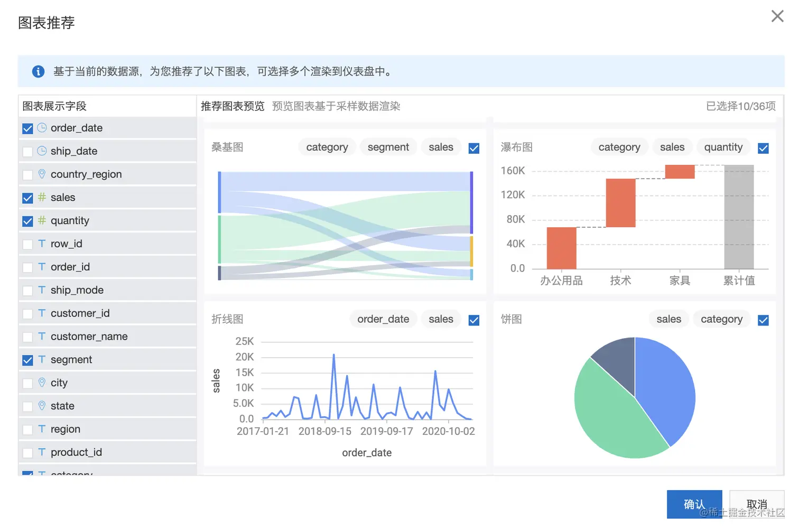This screenshot has width=799, height=532.
Task: Click the 办公用品 bar in waterfall chart
Action: pyautogui.click(x=561, y=248)
